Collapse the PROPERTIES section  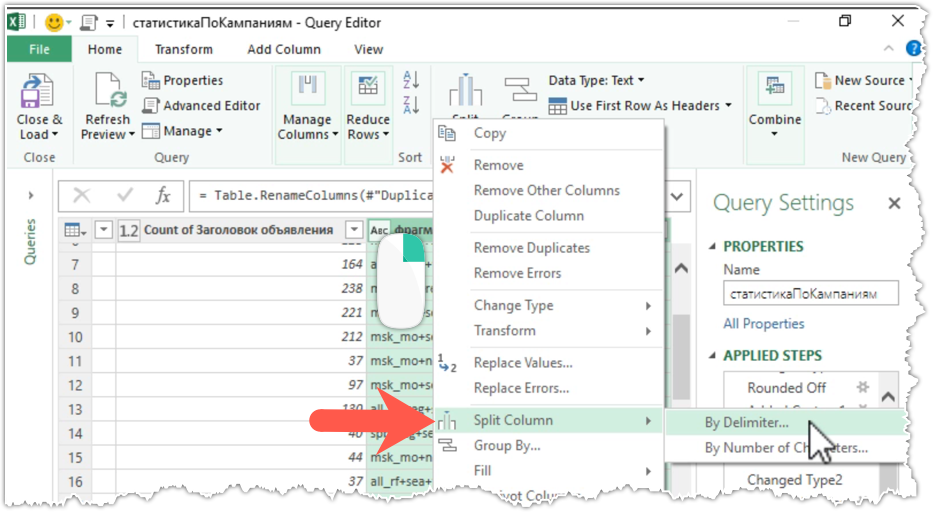[x=712, y=246]
